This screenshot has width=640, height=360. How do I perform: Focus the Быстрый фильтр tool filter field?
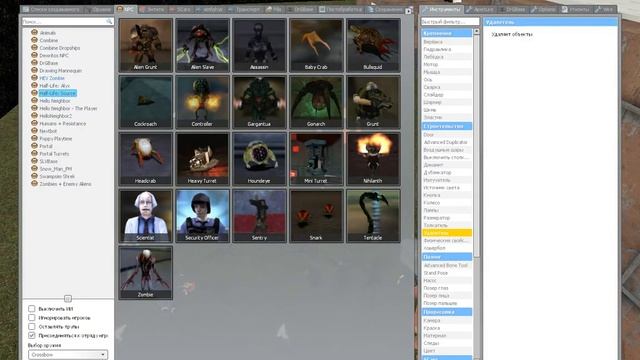click(x=450, y=21)
